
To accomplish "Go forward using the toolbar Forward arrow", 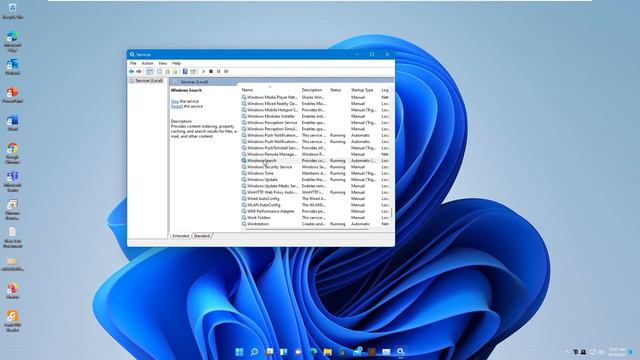I will 139,71.
